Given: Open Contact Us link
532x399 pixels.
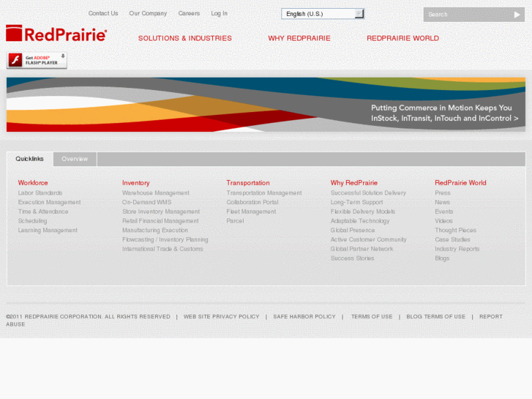Looking at the screenshot, I should pos(103,13).
